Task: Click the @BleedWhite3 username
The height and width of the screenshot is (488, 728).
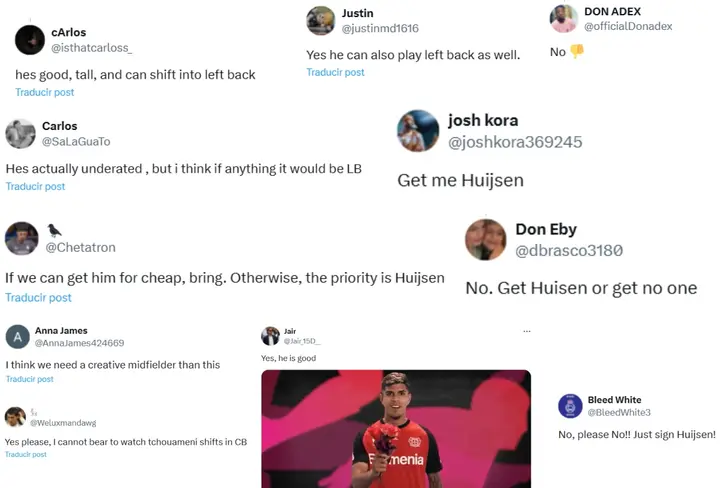Action: point(619,412)
